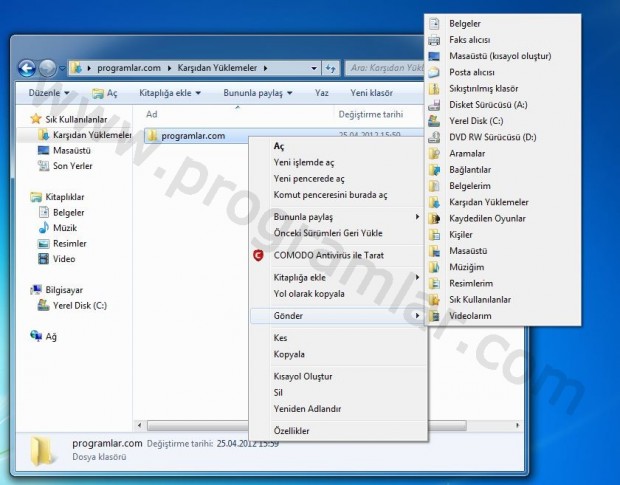Click the Kişiler contacts icon
Image resolution: width=620 pixels, height=485 pixels.
point(434,234)
